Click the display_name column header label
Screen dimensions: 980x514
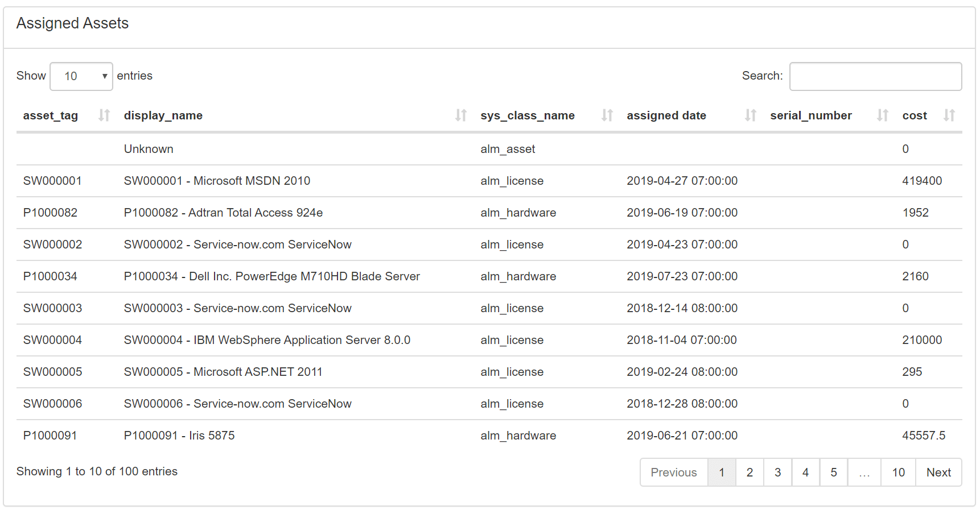(163, 115)
